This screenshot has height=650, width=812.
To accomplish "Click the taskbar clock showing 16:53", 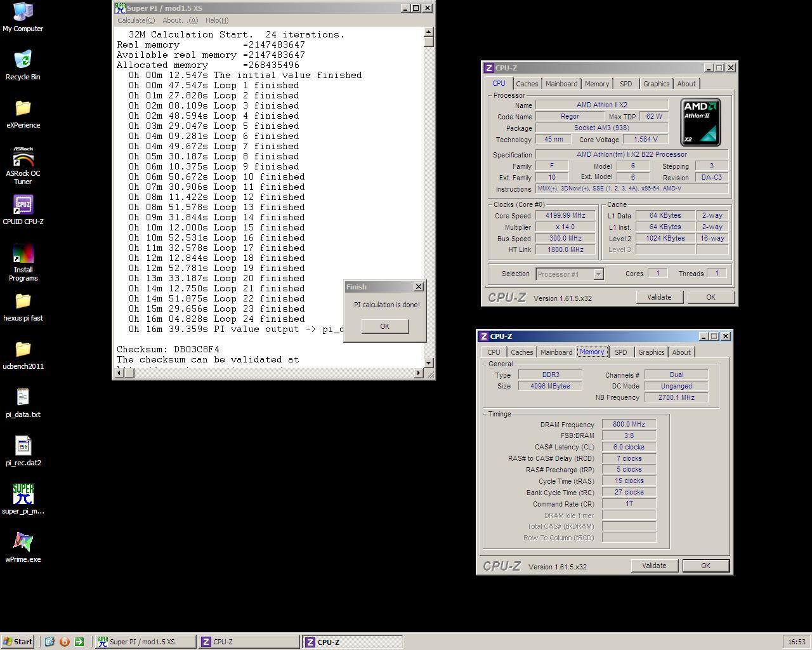I will coord(797,642).
